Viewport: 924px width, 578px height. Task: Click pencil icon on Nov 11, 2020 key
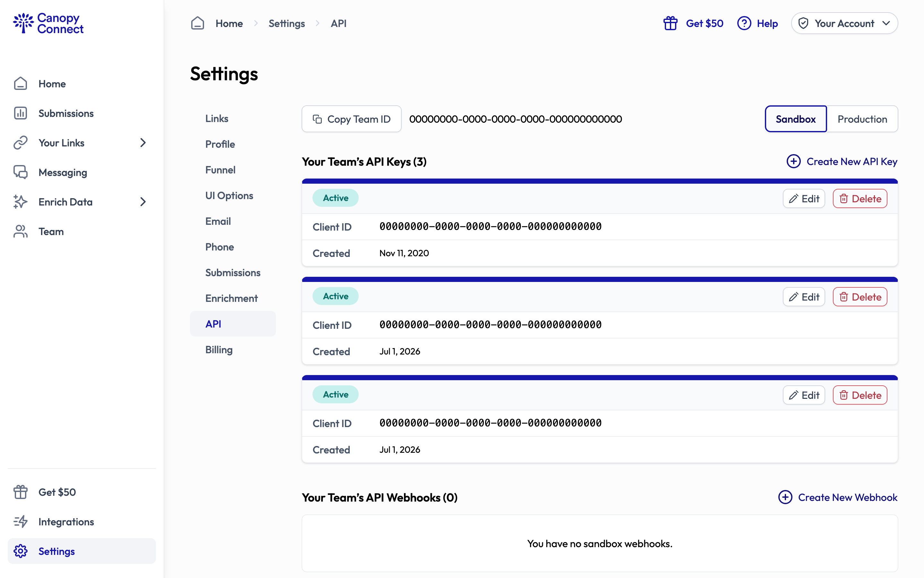point(793,198)
